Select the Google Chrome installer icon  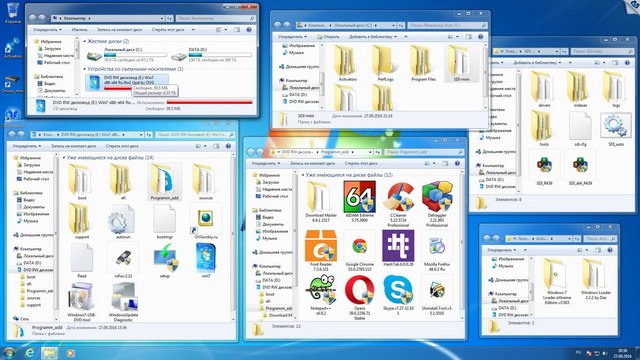click(359, 246)
